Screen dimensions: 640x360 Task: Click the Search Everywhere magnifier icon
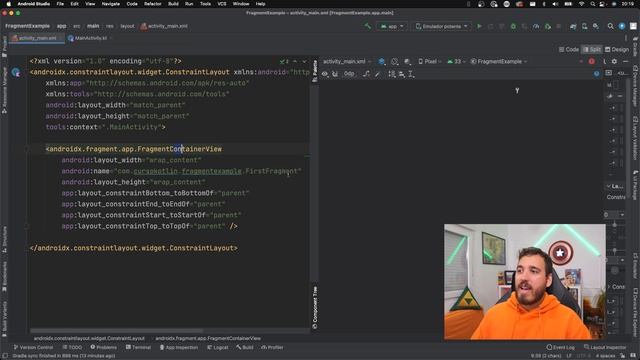pos(611,26)
